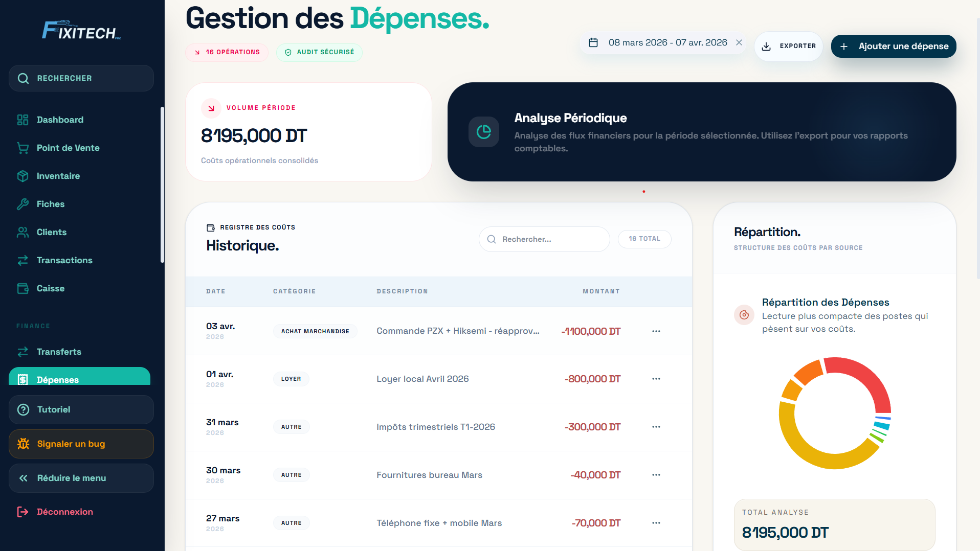Click the Fixitech logo in the sidebar

pos(82,31)
